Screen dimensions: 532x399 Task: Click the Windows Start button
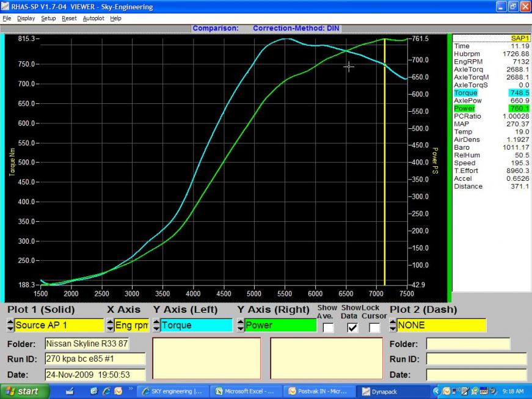pos(22,391)
